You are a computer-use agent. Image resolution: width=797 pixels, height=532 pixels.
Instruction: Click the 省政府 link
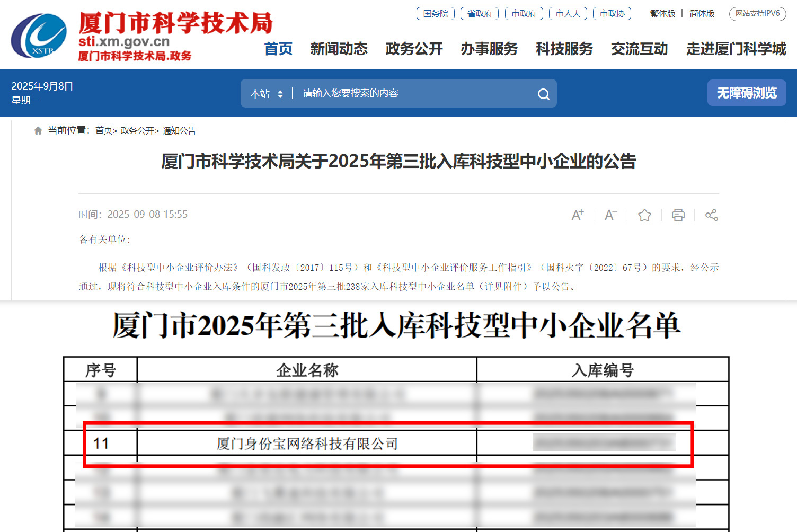click(480, 13)
